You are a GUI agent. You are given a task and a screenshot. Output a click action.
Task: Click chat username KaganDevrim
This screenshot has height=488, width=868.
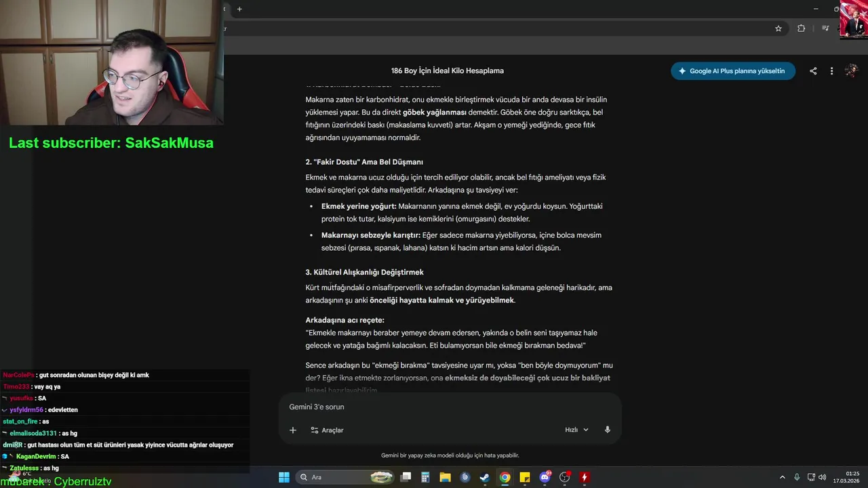click(x=37, y=456)
